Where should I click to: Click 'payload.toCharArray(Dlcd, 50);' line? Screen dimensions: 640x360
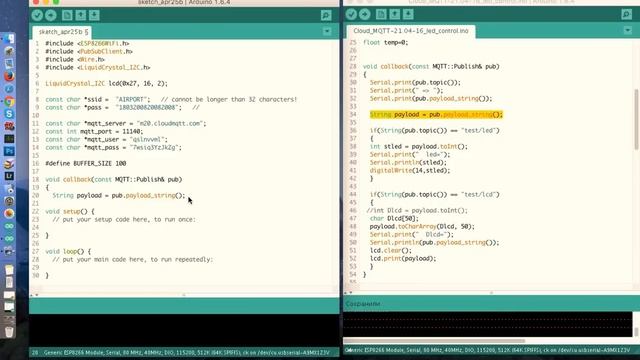coord(422,227)
